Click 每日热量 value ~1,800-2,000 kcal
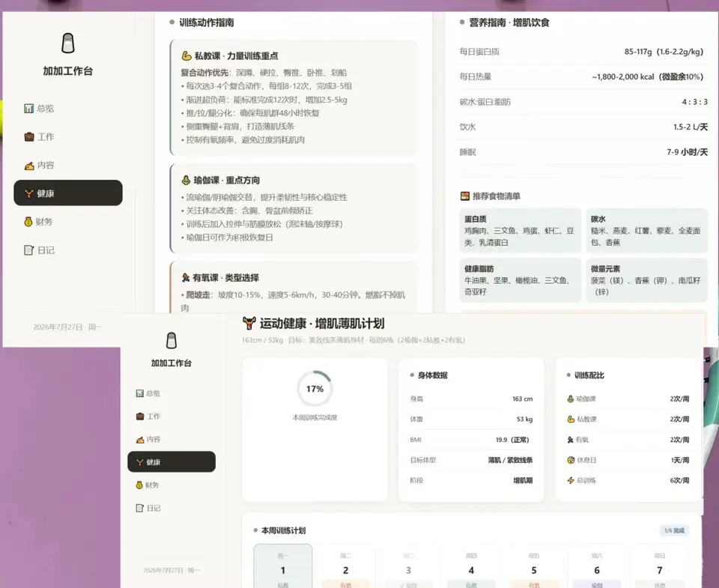The width and height of the screenshot is (719, 588). click(x=647, y=76)
